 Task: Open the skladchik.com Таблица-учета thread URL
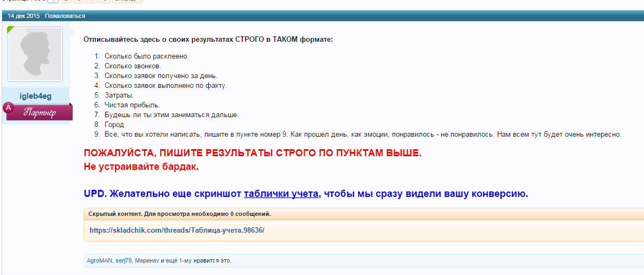177,230
